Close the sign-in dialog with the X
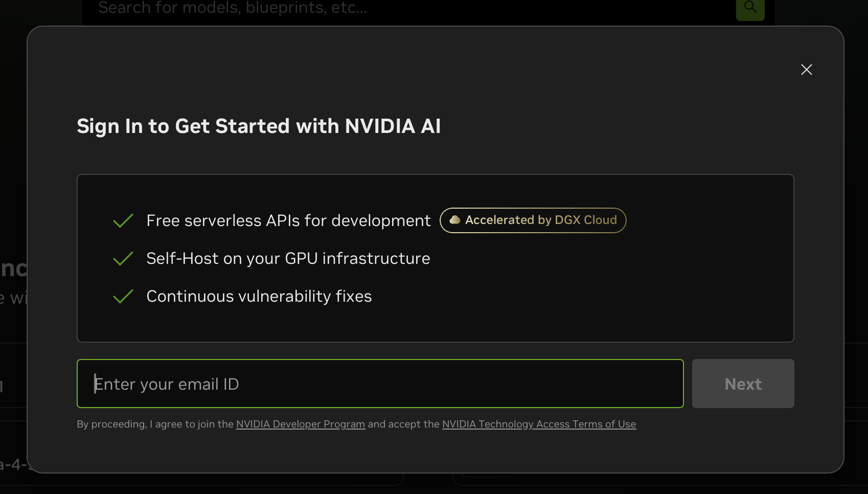Screen dimensions: 868x494 [806, 70]
